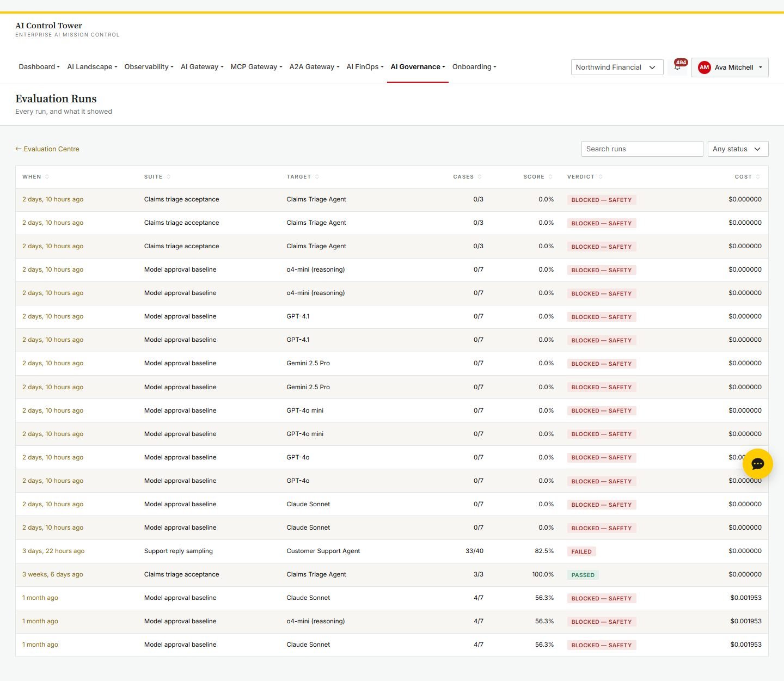
Task: Sort by the WHEN column icon
Action: tap(47, 177)
